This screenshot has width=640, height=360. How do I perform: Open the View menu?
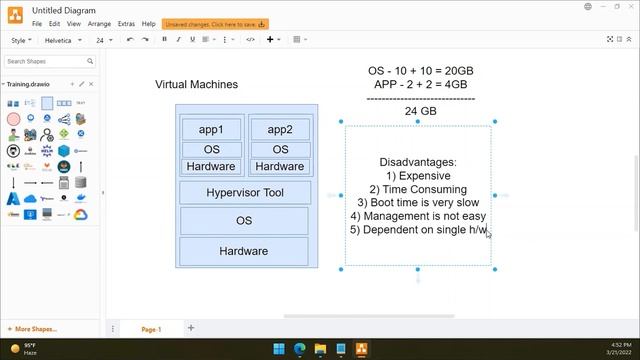pos(73,24)
